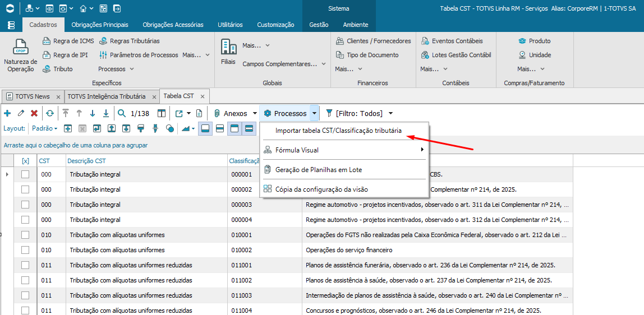Click the exit arrow icon in title bar
The image size is (644, 315).
coord(117,8)
